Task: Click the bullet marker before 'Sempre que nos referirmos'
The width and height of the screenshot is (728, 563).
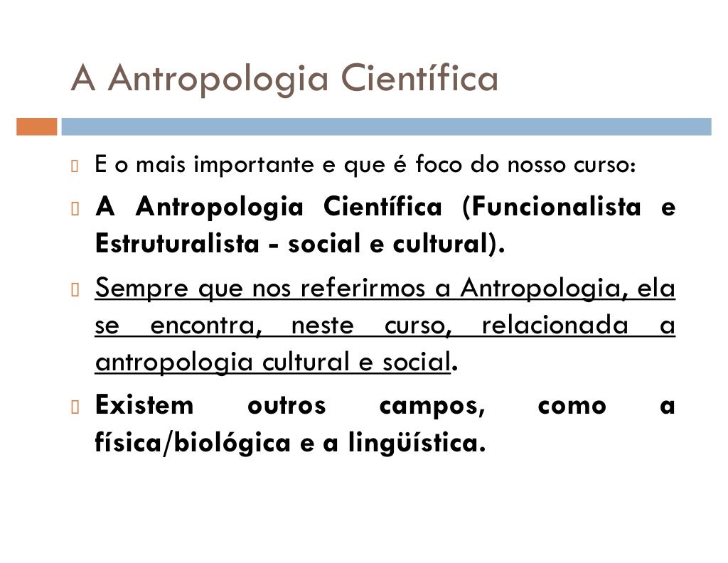Action: tap(75, 289)
